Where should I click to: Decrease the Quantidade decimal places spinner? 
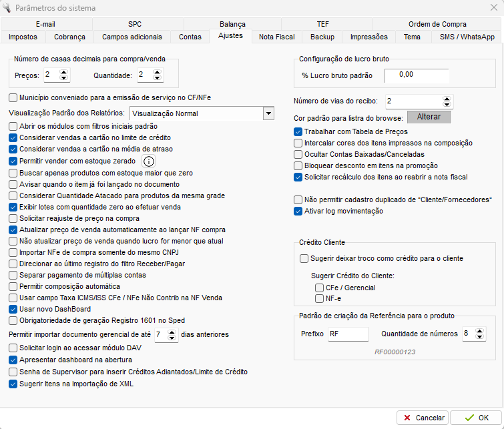[x=157, y=78]
